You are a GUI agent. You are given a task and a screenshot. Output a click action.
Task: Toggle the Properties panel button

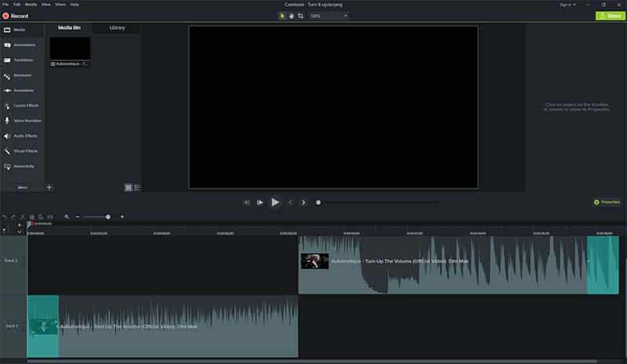coord(607,202)
